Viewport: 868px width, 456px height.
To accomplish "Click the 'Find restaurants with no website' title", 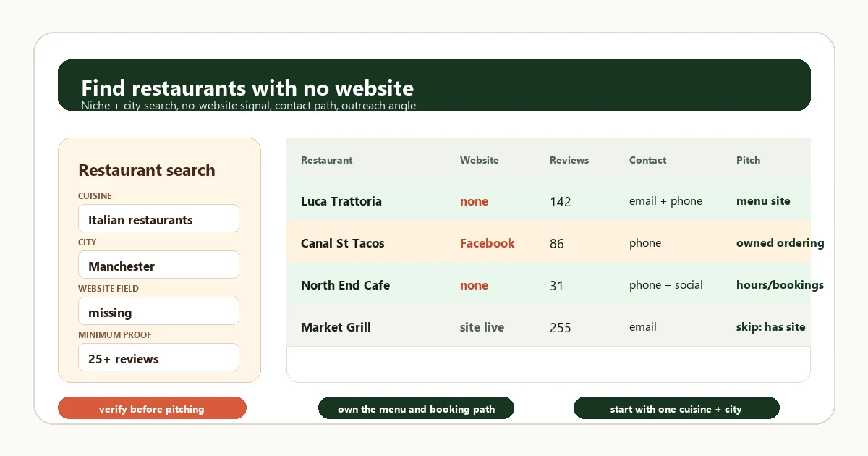I will click(247, 88).
